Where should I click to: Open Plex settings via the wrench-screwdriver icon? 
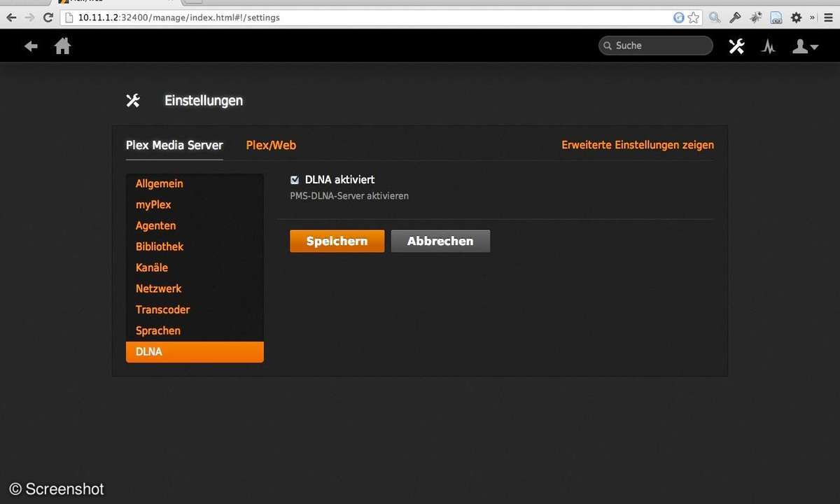(736, 46)
